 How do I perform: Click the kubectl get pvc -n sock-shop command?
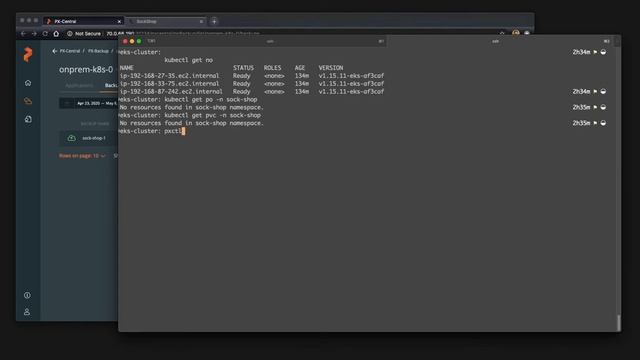coord(212,115)
